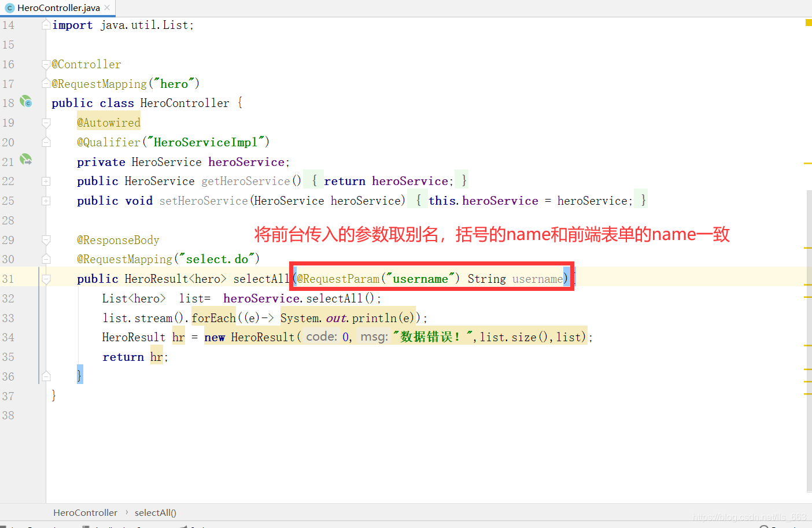Image resolution: width=812 pixels, height=528 pixels.
Task: Collapse the selectAll method fold on line 31
Action: [x=46, y=279]
